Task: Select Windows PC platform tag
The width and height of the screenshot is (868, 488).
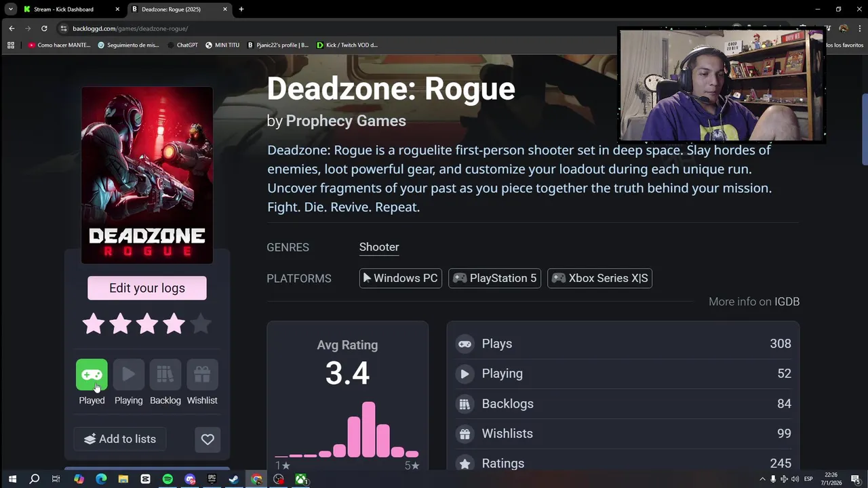Action: point(400,278)
